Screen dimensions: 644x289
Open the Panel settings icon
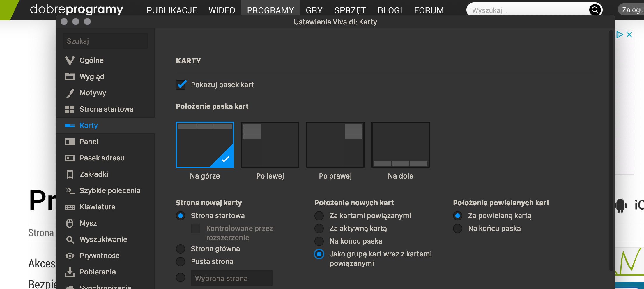coord(70,142)
